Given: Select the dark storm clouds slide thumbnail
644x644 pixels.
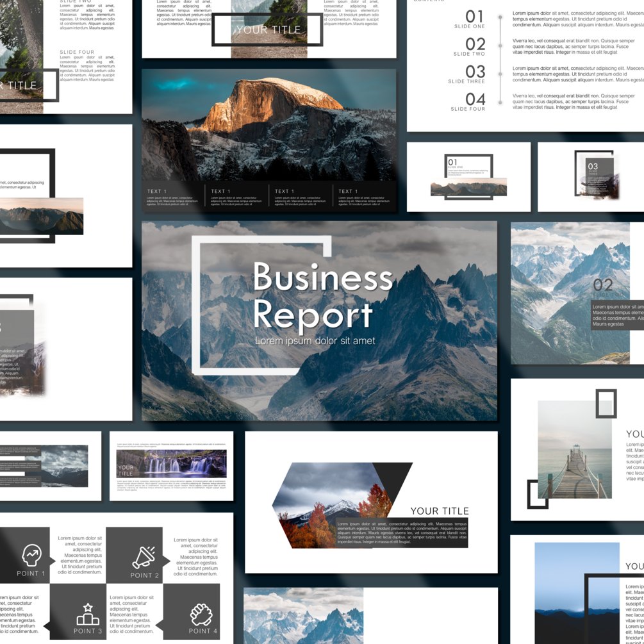Looking at the screenshot, I should tap(50, 466).
